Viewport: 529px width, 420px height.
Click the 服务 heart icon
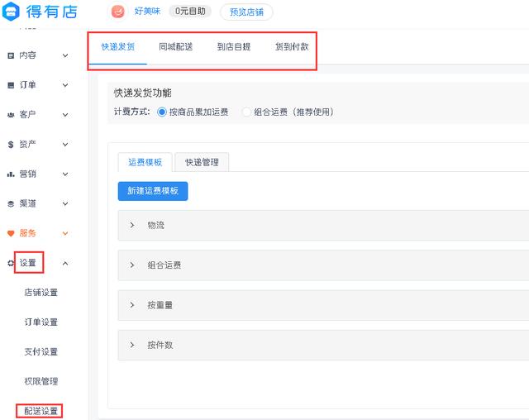pyautogui.click(x=11, y=234)
